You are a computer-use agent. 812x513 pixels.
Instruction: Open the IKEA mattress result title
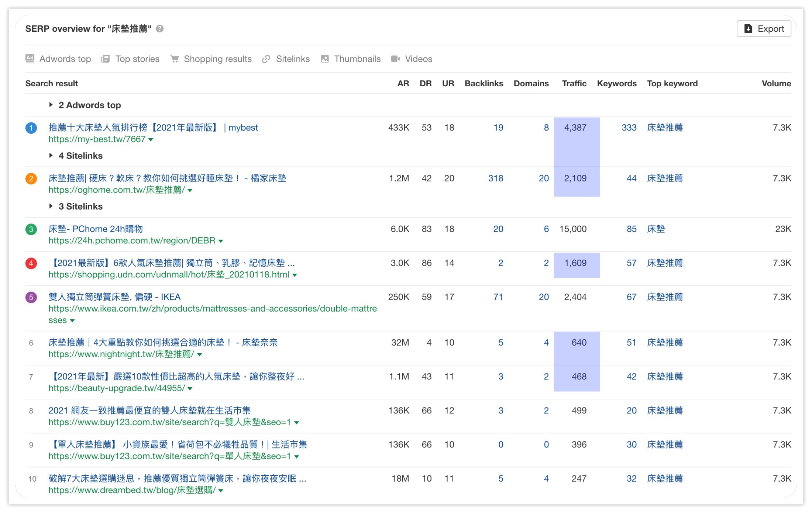pyautogui.click(x=114, y=297)
